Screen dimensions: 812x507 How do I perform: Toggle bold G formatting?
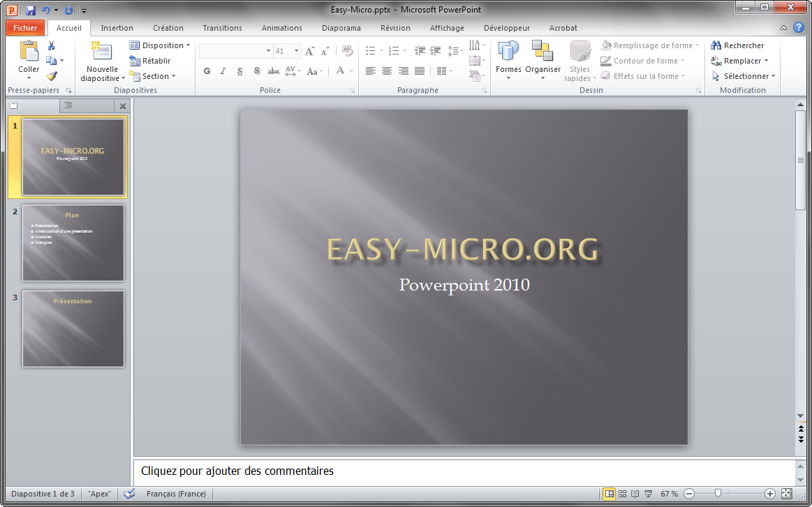[207, 71]
